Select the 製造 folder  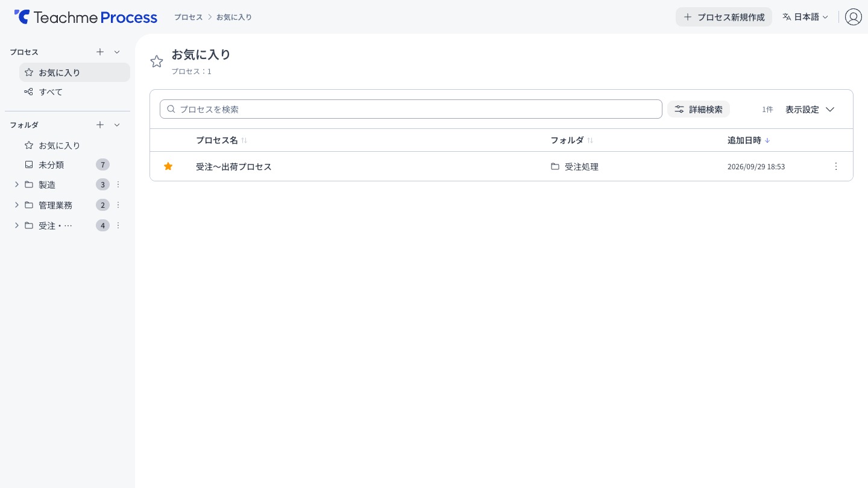(x=47, y=184)
